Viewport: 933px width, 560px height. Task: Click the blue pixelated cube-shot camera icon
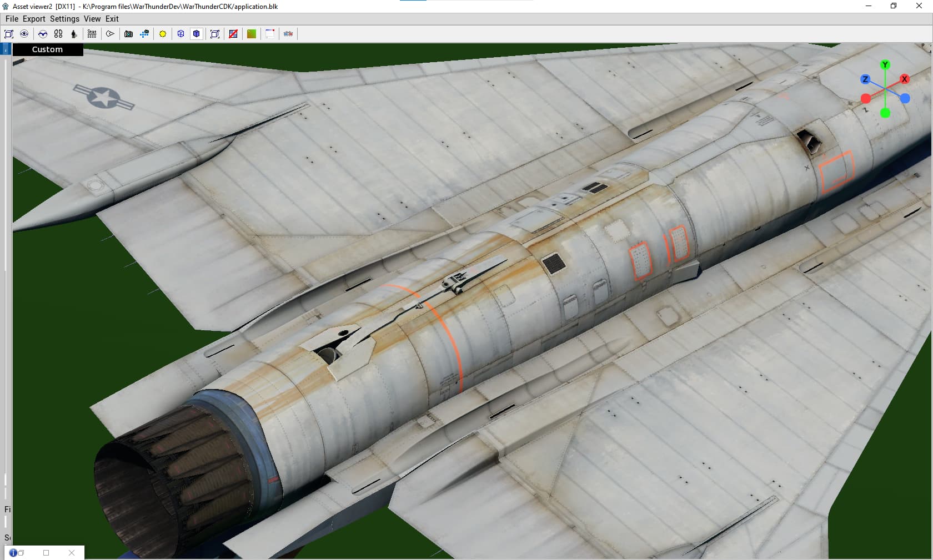pyautogui.click(x=144, y=34)
